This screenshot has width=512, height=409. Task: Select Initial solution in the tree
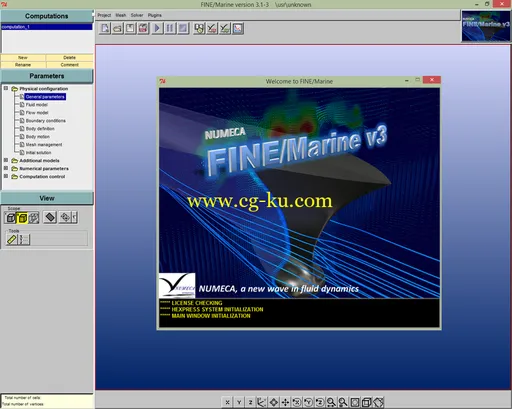(38, 153)
